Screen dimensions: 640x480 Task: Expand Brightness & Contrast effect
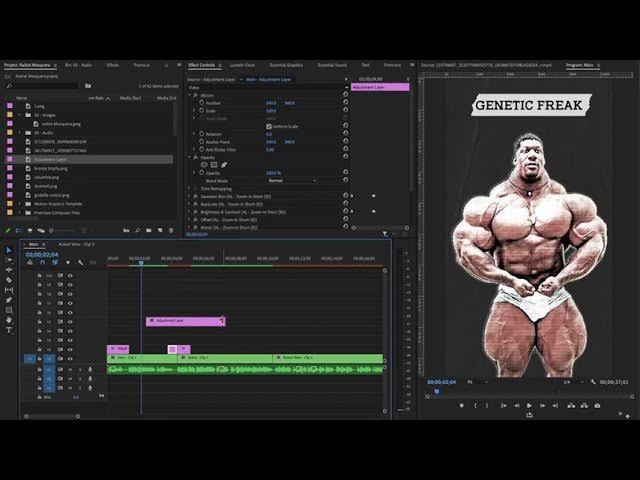point(189,212)
